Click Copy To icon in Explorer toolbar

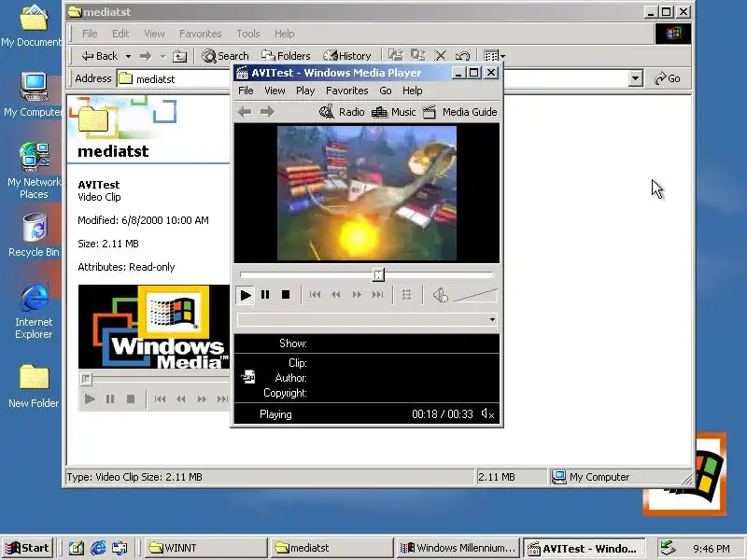417,56
